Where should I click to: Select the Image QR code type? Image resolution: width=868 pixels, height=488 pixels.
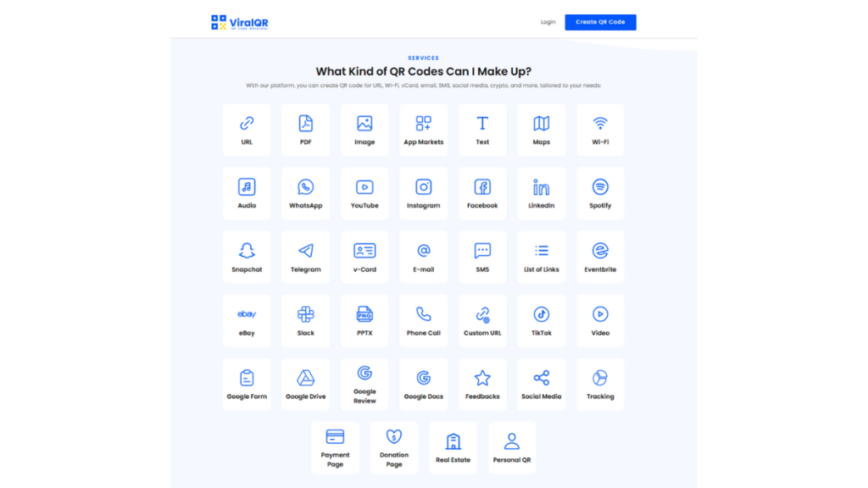pyautogui.click(x=364, y=130)
